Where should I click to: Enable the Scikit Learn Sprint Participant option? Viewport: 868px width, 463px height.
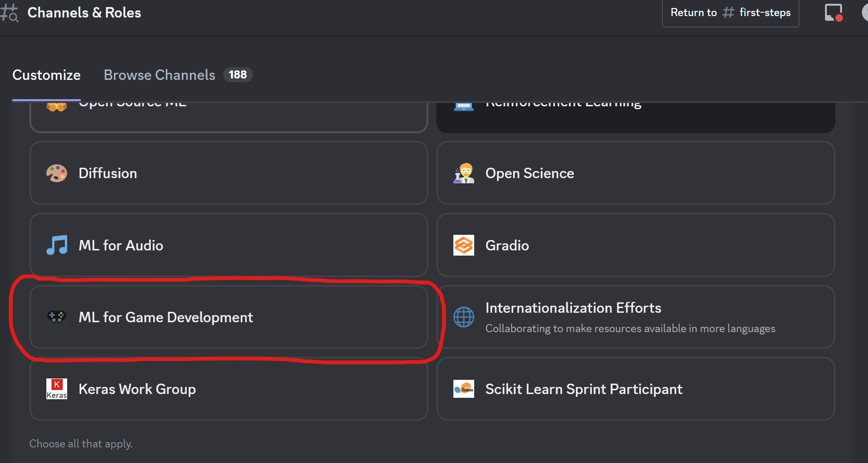point(635,389)
